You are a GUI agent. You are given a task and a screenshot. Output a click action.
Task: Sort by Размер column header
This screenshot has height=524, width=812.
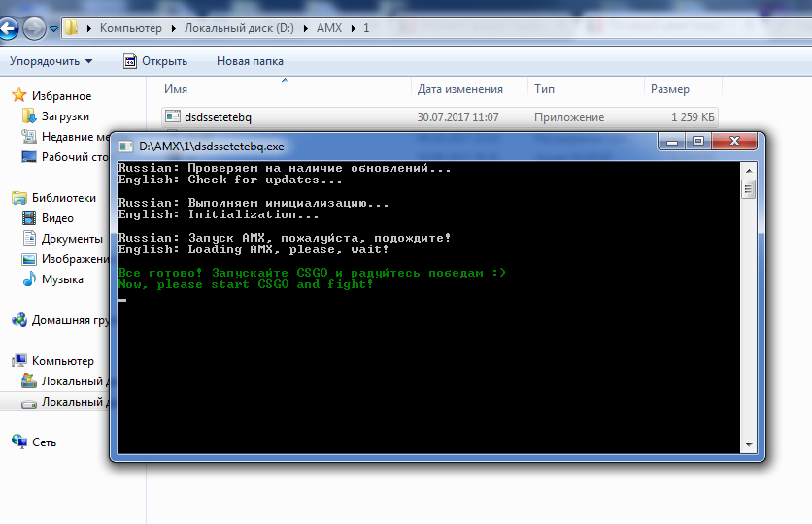pos(669,89)
